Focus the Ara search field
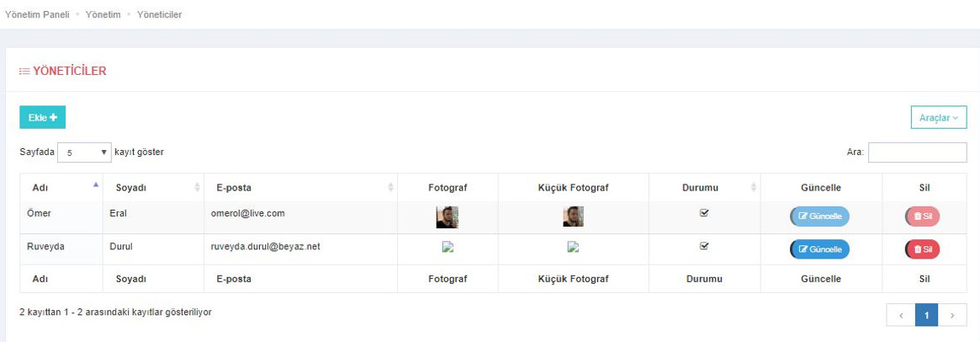This screenshot has width=980, height=342. (917, 152)
